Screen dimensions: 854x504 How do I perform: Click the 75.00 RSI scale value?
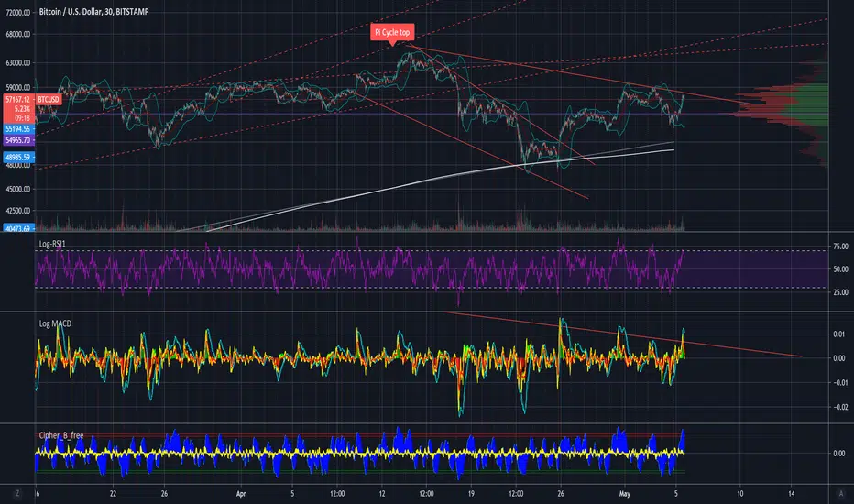(840, 247)
